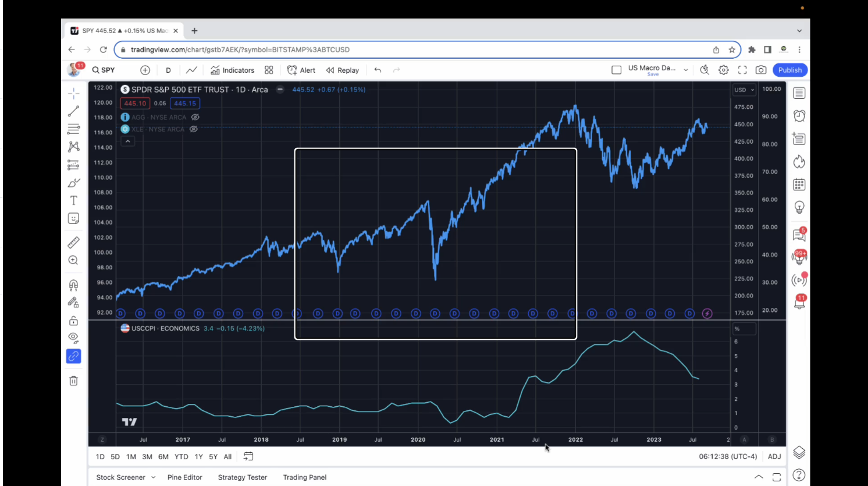Open the quick search icon
Image resolution: width=868 pixels, height=486 pixels.
click(705, 70)
